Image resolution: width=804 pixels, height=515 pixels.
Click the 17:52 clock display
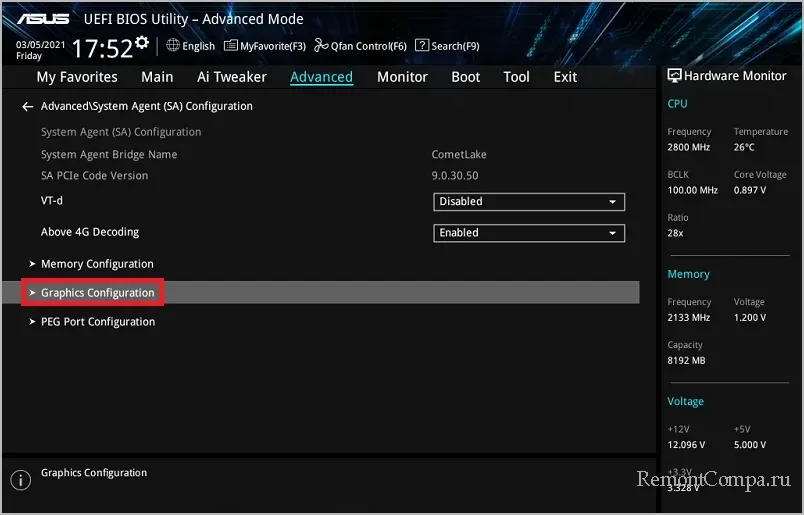102,48
